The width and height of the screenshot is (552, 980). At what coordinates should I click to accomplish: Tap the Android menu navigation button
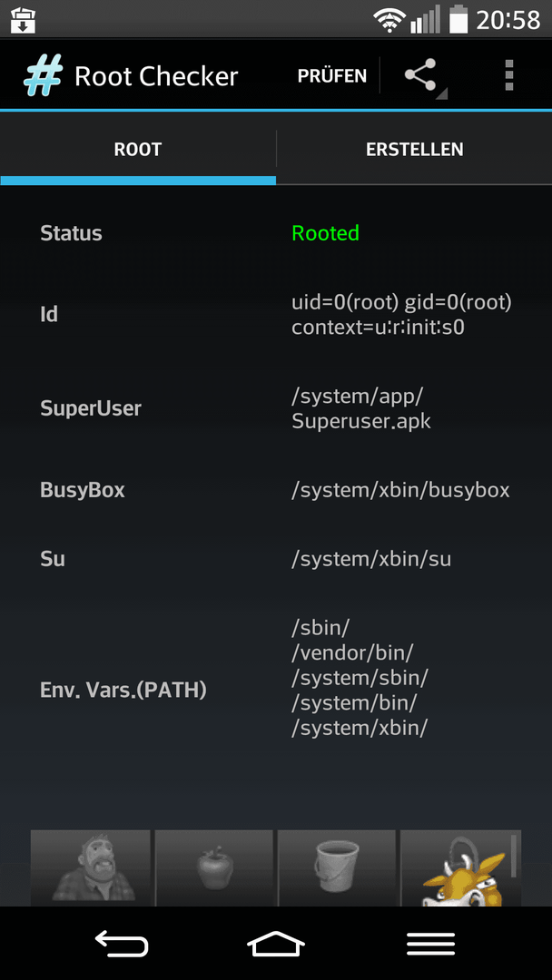click(430, 943)
